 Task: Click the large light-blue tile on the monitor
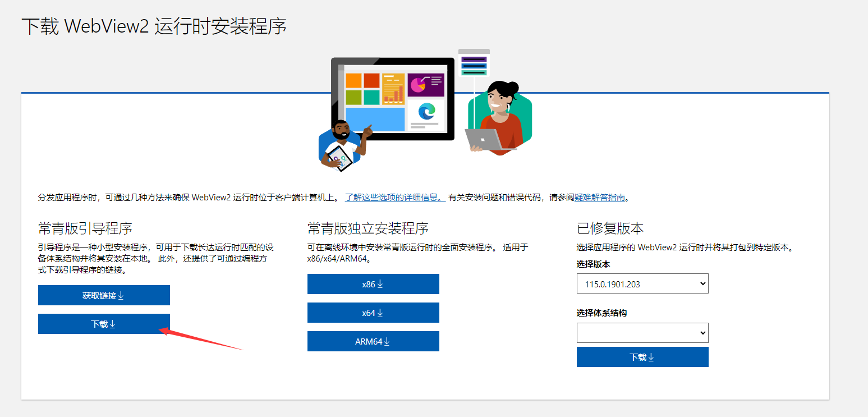[375, 119]
